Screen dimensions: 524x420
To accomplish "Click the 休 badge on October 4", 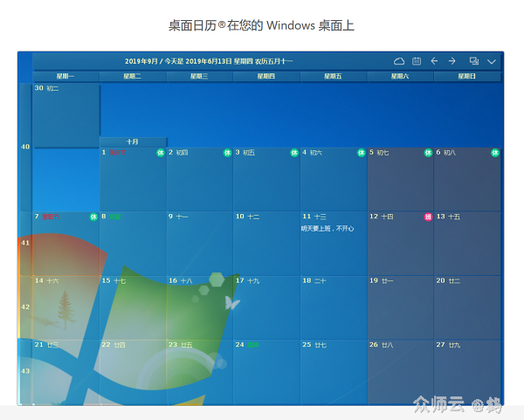I will [362, 153].
